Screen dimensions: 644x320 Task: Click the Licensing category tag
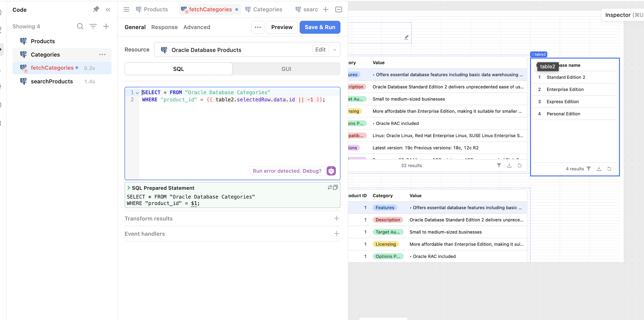click(x=385, y=244)
